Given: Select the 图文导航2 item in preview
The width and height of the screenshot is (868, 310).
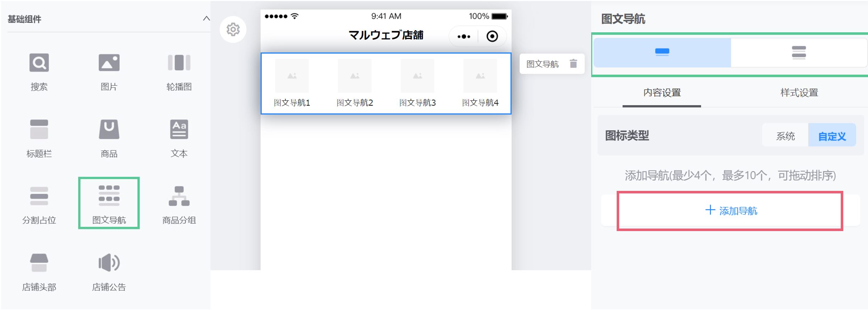Looking at the screenshot, I should [x=355, y=84].
